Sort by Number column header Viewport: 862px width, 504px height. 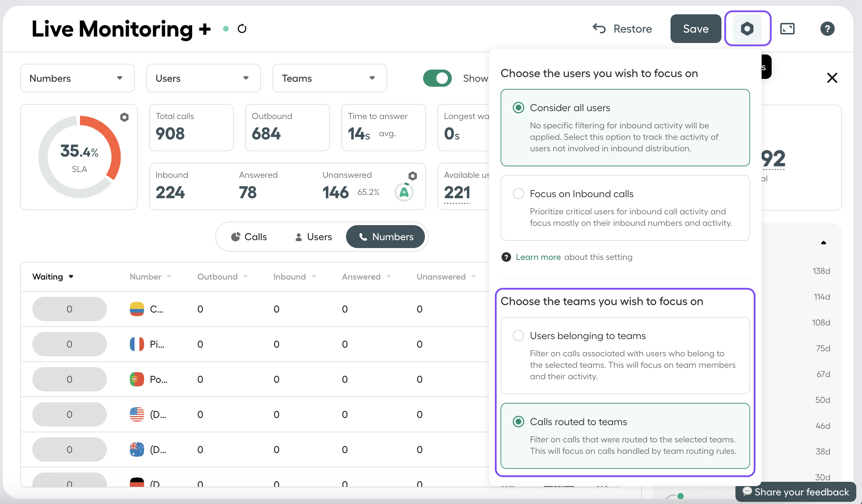(151, 277)
